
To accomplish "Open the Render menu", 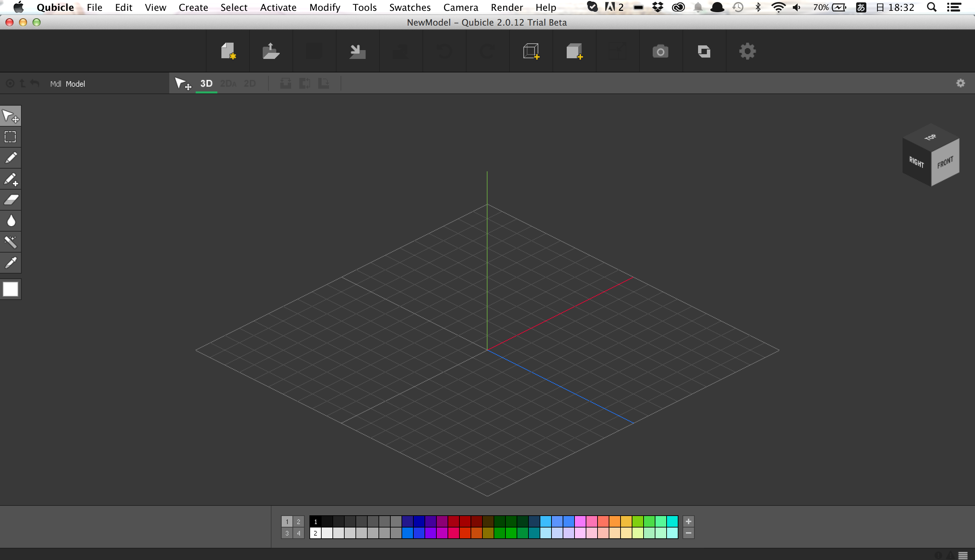I will coord(507,7).
